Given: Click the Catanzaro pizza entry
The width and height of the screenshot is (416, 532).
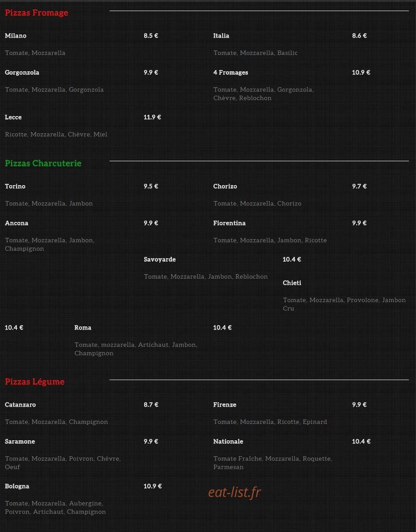Looking at the screenshot, I should point(20,405).
